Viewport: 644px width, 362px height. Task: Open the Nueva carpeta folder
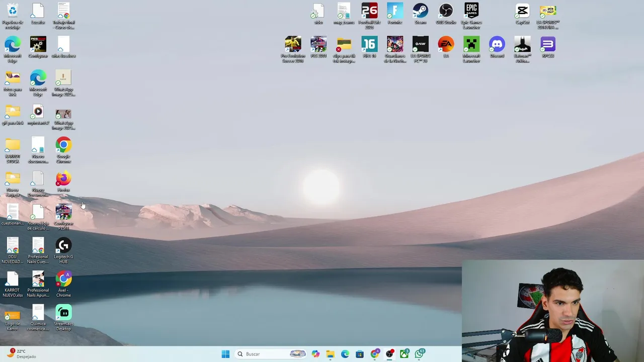[x=13, y=184]
